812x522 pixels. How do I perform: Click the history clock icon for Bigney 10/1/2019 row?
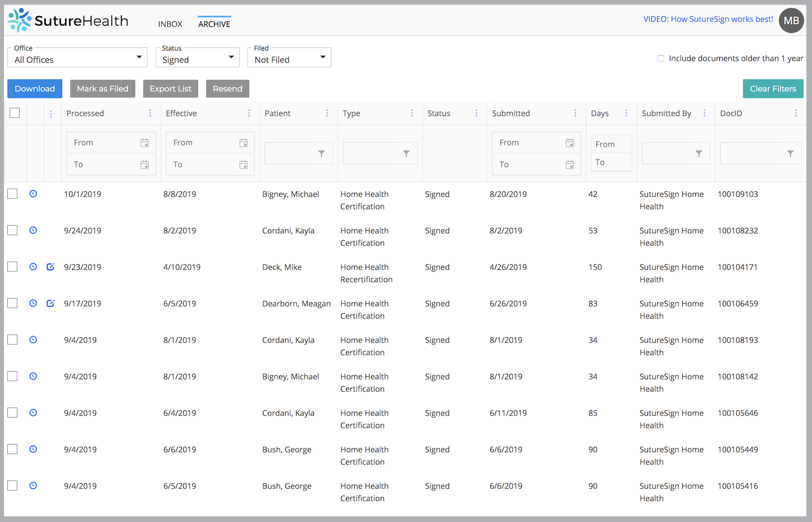(33, 194)
